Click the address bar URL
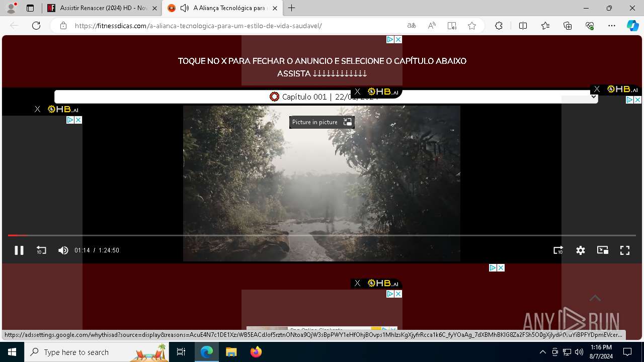 click(198, 26)
